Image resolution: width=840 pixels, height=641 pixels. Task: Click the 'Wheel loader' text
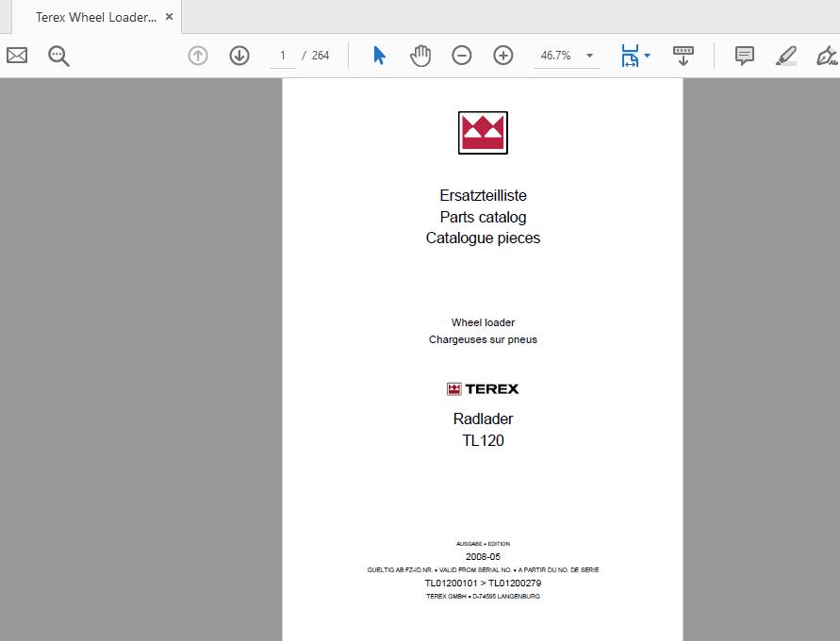pos(483,322)
